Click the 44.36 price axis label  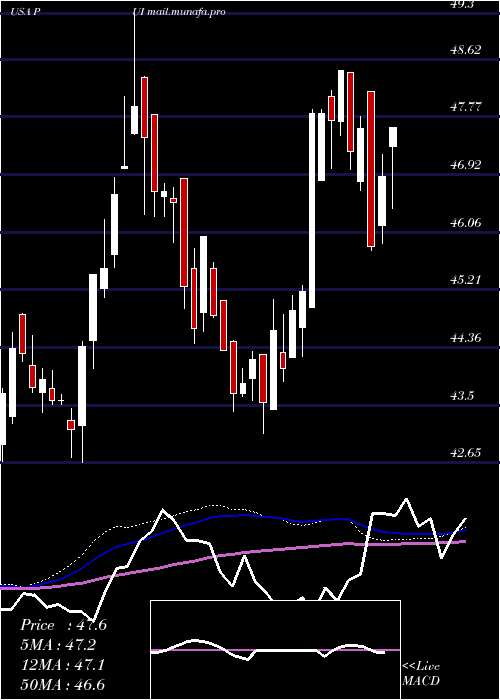pyautogui.click(x=466, y=338)
